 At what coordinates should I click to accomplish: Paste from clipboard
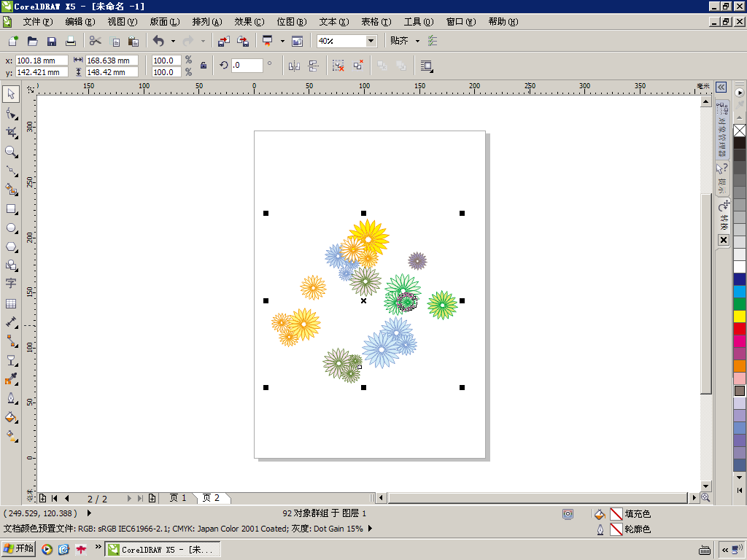[x=134, y=41]
